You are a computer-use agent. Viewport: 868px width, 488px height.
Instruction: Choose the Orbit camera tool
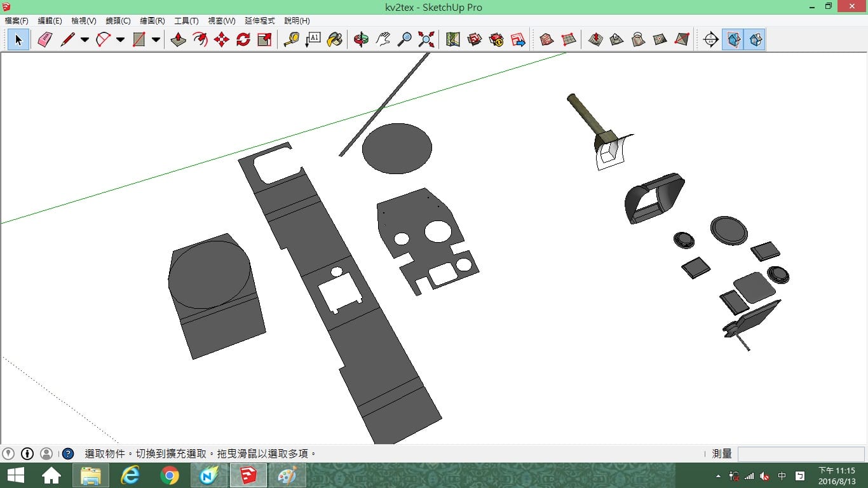[x=362, y=40]
